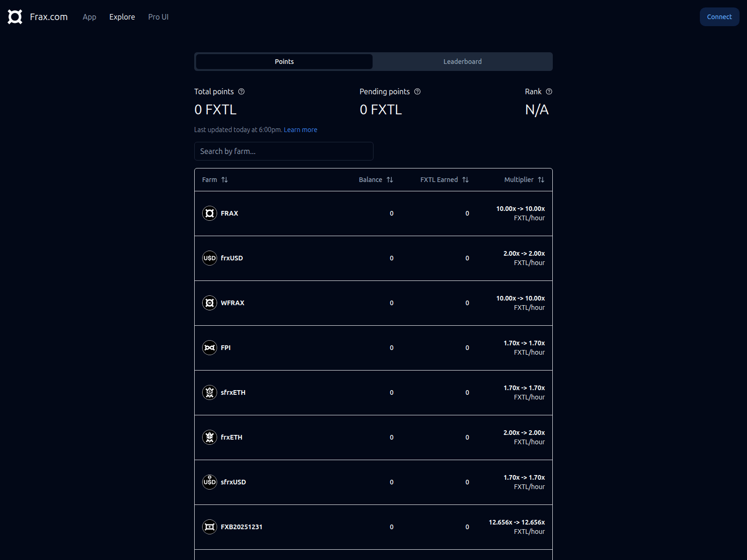Image resolution: width=747 pixels, height=560 pixels.
Task: Click FPI row multiplier 1.70x value
Action: tap(524, 343)
